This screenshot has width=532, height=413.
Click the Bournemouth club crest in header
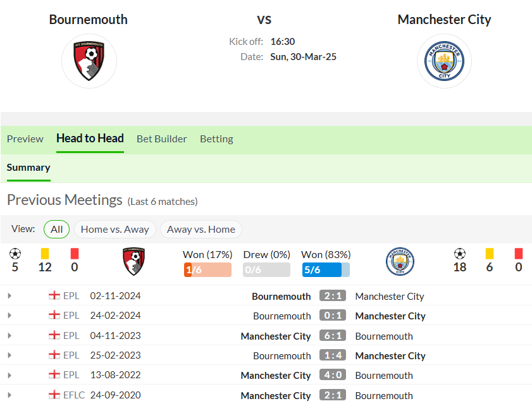[89, 61]
